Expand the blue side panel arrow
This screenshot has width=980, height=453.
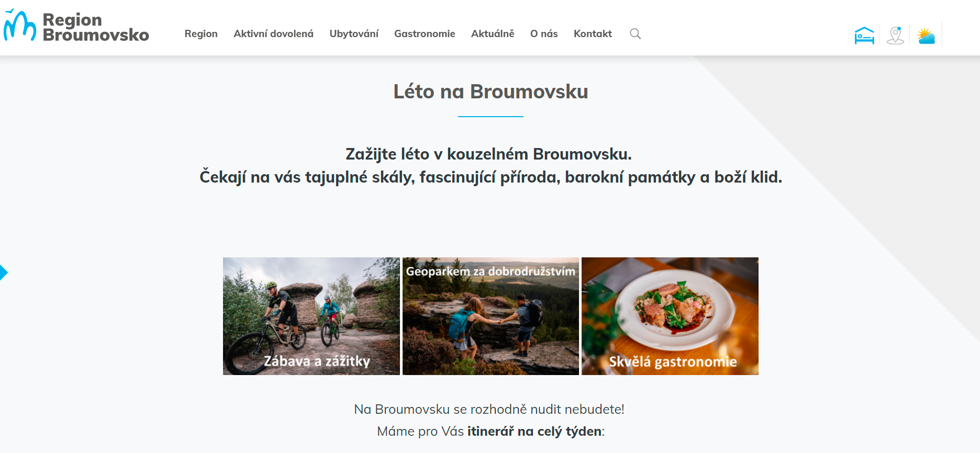coord(4,273)
